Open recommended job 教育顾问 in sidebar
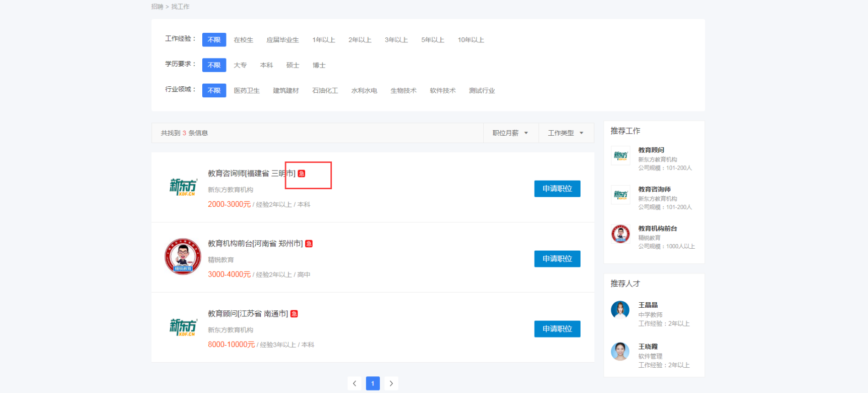868x393 pixels. pos(651,150)
